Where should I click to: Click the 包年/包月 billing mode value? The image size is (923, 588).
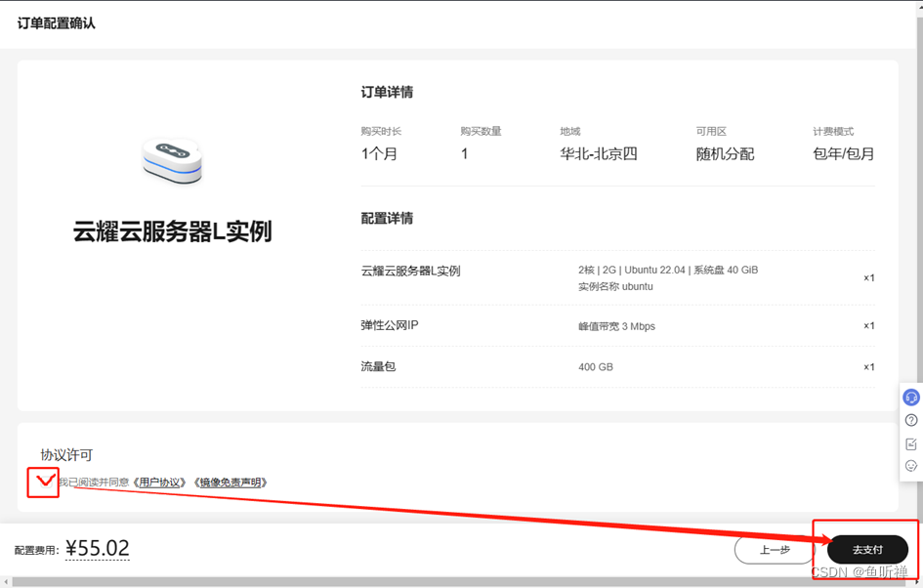coord(843,154)
